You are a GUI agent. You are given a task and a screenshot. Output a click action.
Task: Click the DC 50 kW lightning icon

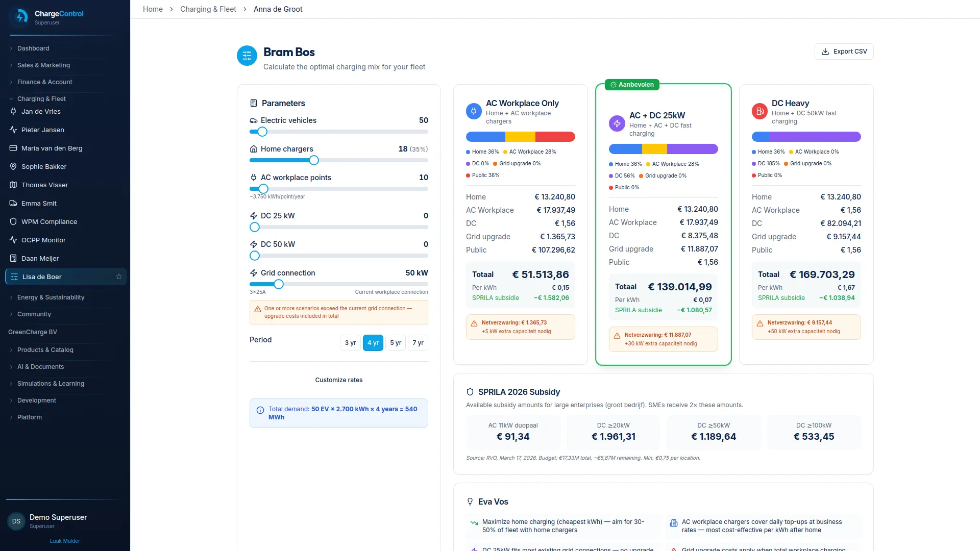click(254, 244)
